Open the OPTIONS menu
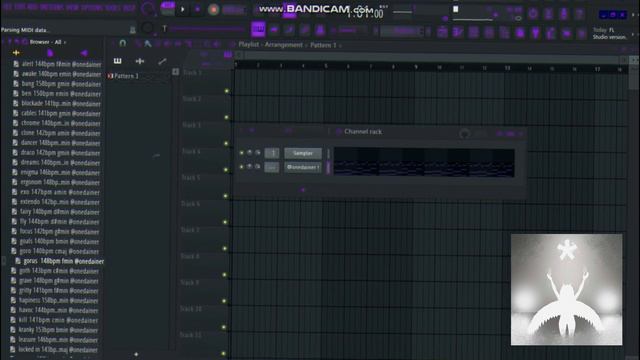 tap(92, 8)
